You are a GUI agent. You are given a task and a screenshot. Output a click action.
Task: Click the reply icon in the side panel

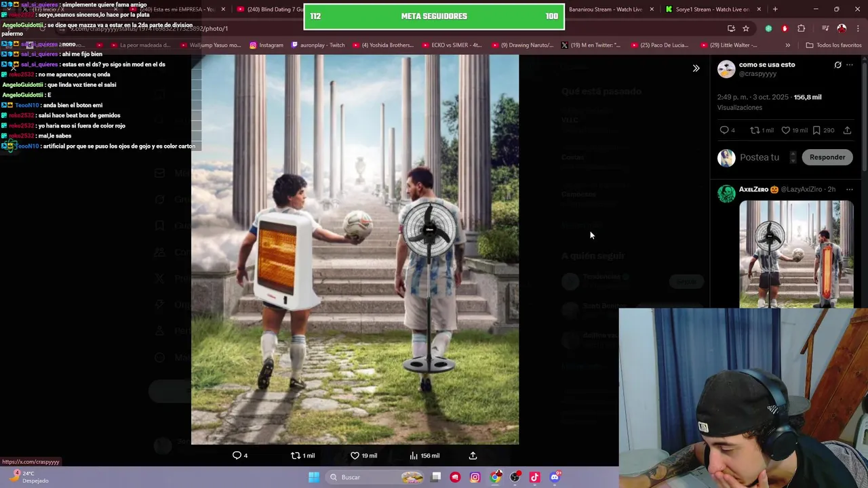(724, 130)
